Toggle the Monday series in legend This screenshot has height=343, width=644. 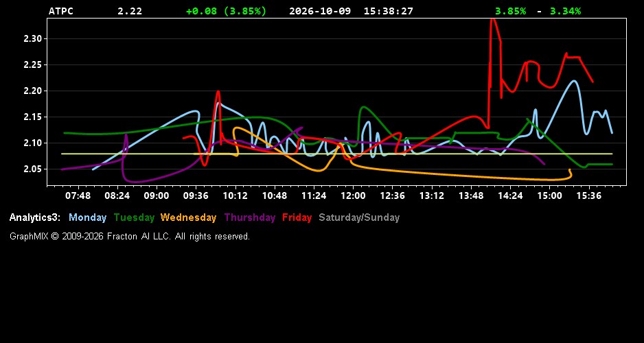click(87, 218)
